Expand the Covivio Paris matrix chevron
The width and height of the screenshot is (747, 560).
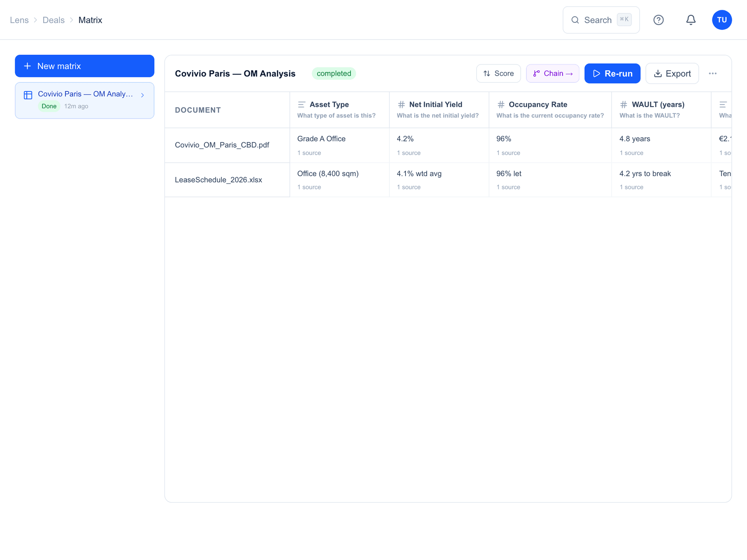[142, 95]
